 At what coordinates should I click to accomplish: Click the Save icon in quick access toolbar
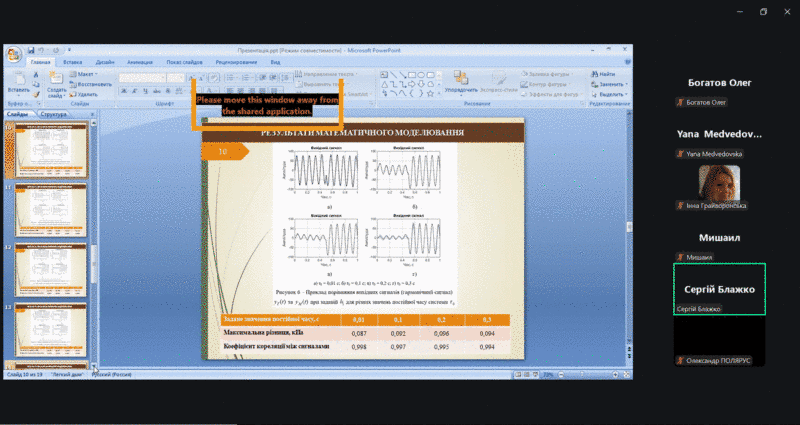(31, 49)
